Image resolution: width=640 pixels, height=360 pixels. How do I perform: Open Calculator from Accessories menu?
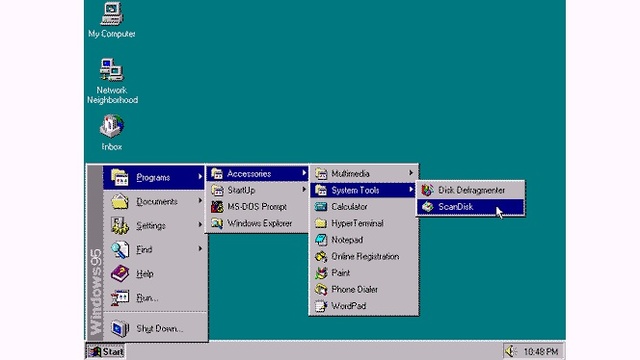[363, 207]
